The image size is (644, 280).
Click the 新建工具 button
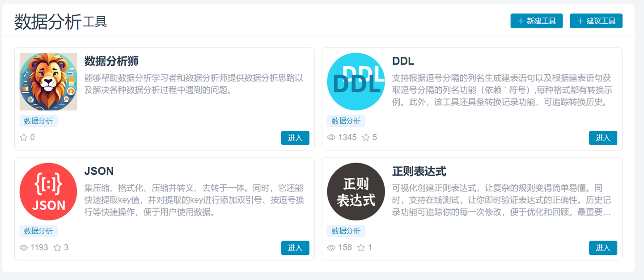pyautogui.click(x=537, y=21)
